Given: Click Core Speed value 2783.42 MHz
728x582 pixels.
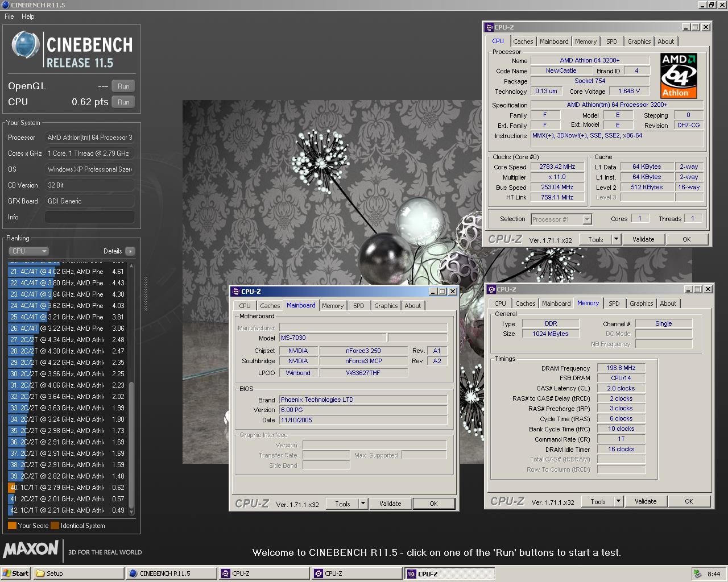Looking at the screenshot, I should click(557, 167).
